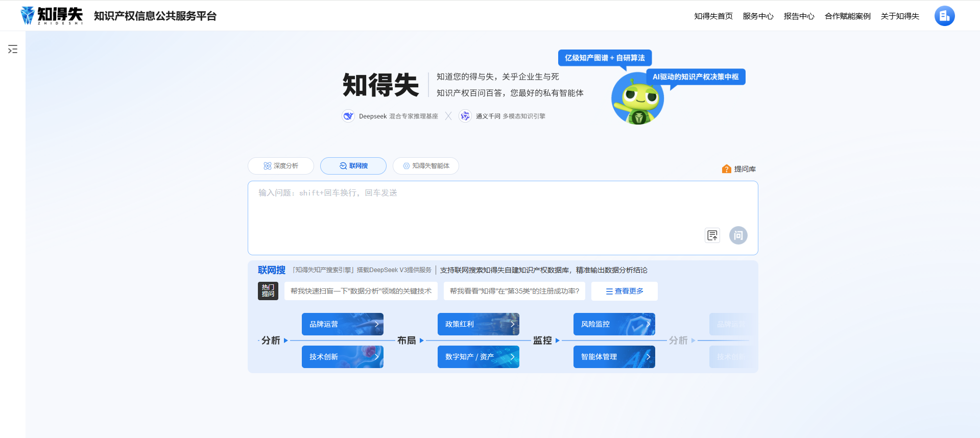Open 服务中心 in top navigation
Viewport: 980px width, 438px height.
pos(758,16)
